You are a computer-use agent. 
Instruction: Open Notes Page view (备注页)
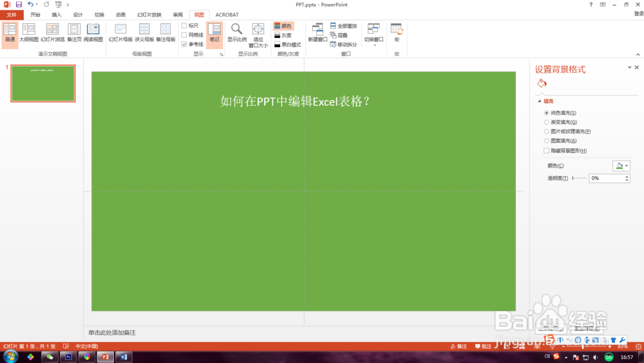pos(74,33)
